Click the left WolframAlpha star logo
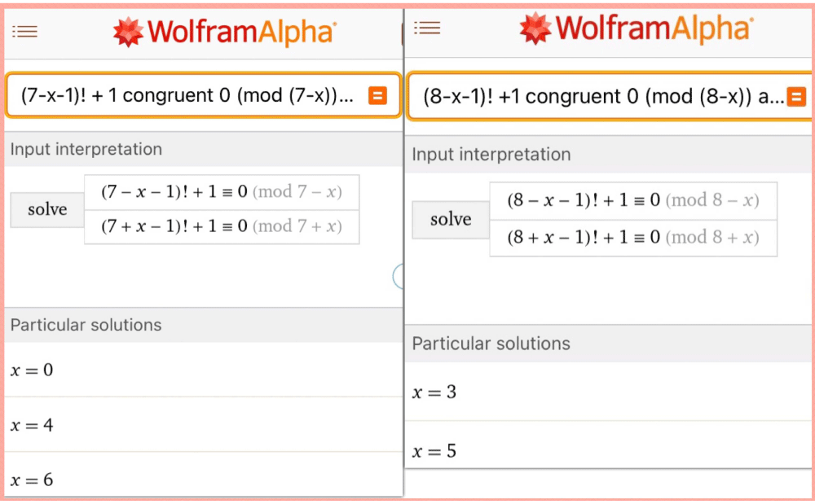Screen dimensions: 815x504 click(x=128, y=33)
